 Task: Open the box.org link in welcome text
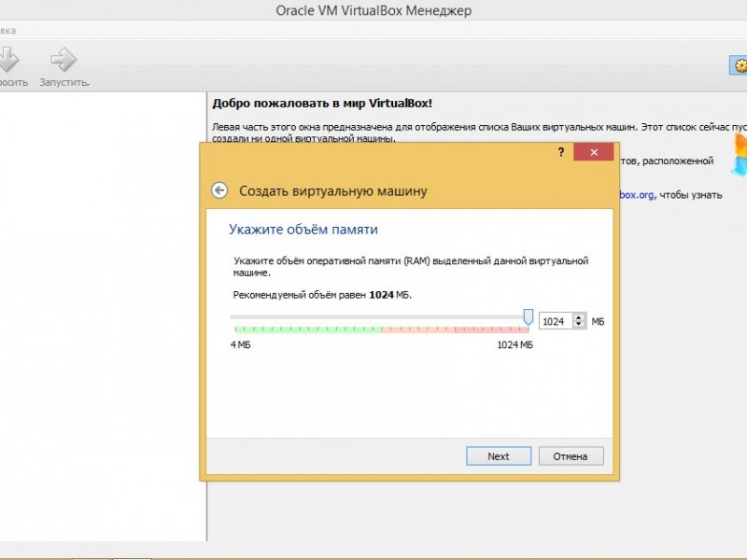point(637,195)
